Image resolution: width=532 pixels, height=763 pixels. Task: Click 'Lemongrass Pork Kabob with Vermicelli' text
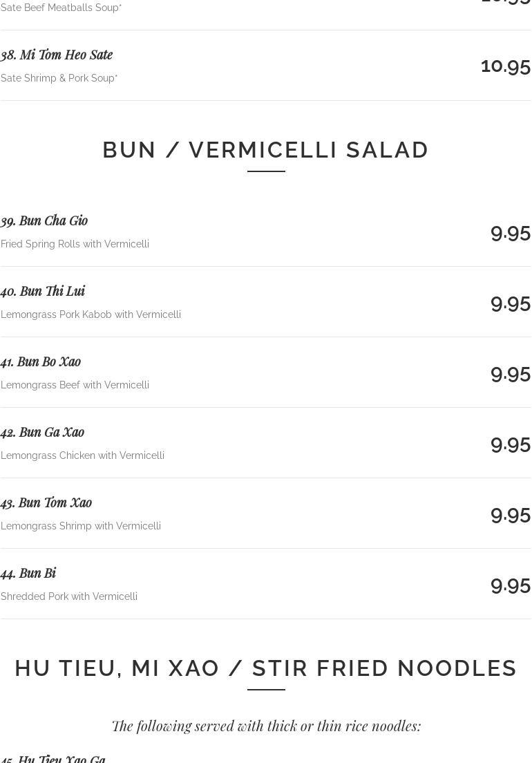coord(91,314)
